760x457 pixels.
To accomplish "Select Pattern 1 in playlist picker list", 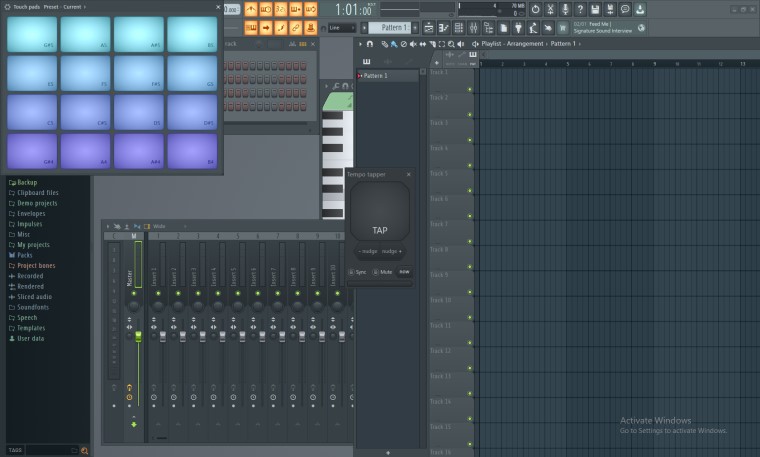I will (387, 76).
